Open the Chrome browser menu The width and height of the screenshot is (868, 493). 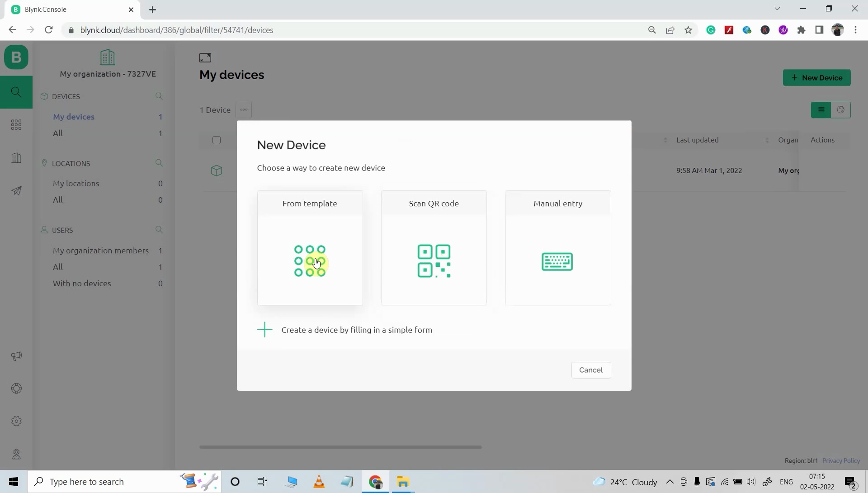856,30
